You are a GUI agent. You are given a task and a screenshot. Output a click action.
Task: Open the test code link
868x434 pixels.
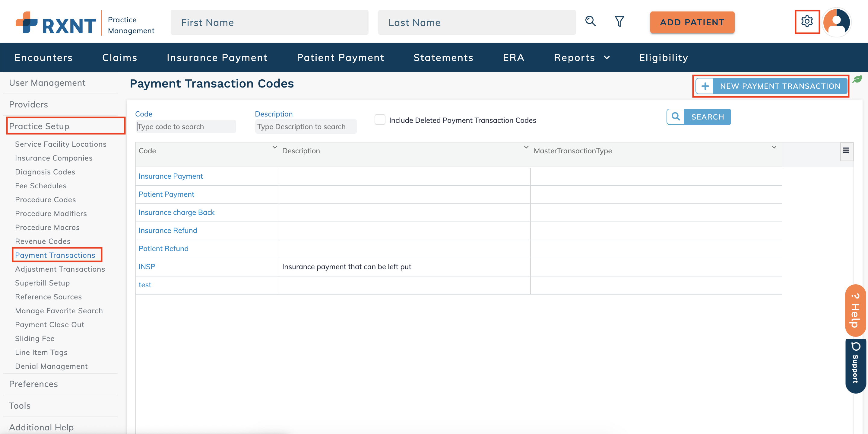(145, 285)
